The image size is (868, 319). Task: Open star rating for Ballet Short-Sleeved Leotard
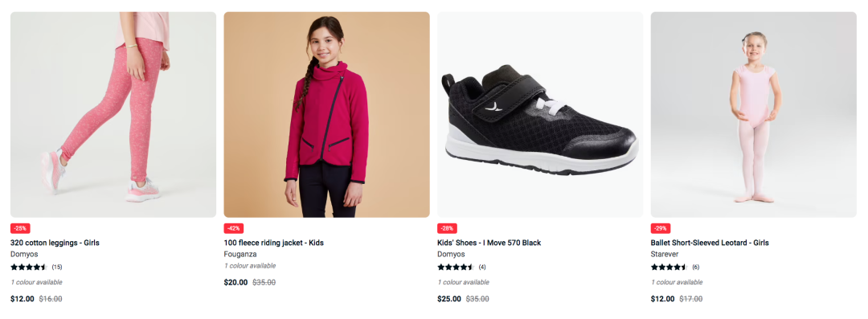[x=669, y=267]
